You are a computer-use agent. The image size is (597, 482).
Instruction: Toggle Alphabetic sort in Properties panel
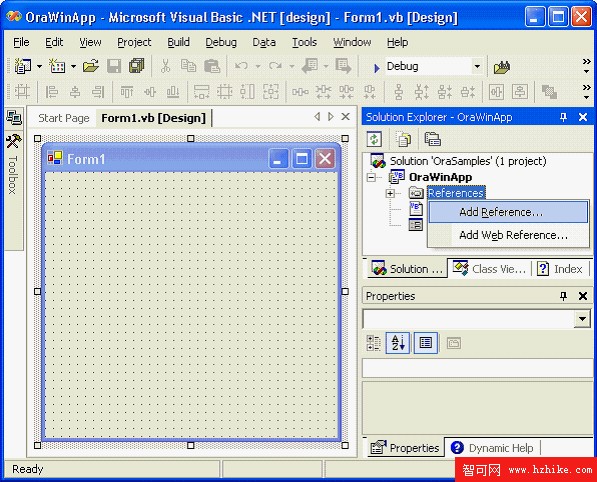coord(397,343)
